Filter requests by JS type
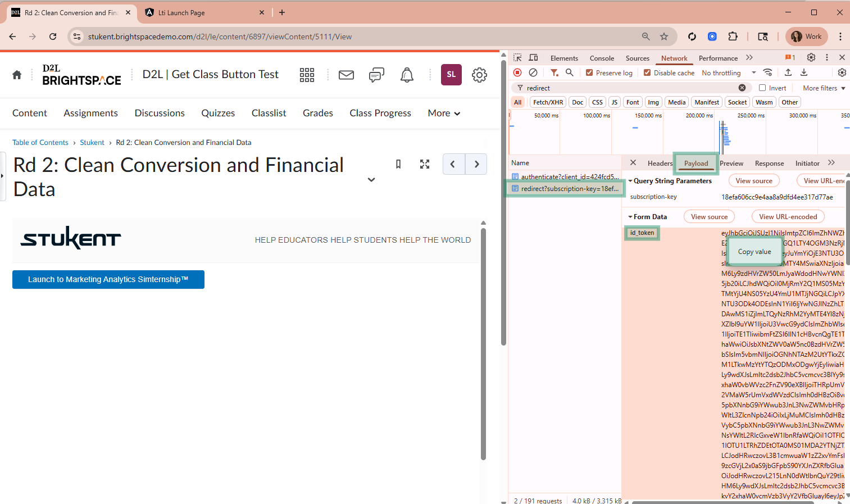 click(x=615, y=102)
